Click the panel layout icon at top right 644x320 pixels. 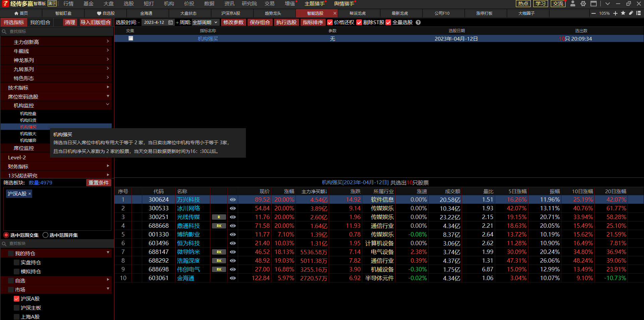click(x=639, y=13)
